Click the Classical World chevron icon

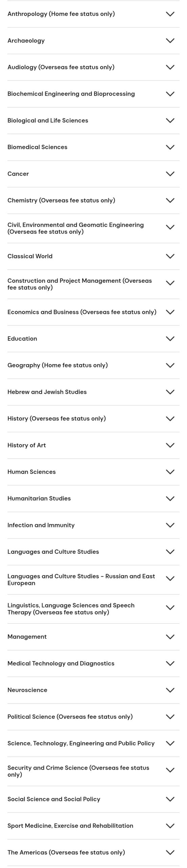(x=170, y=256)
